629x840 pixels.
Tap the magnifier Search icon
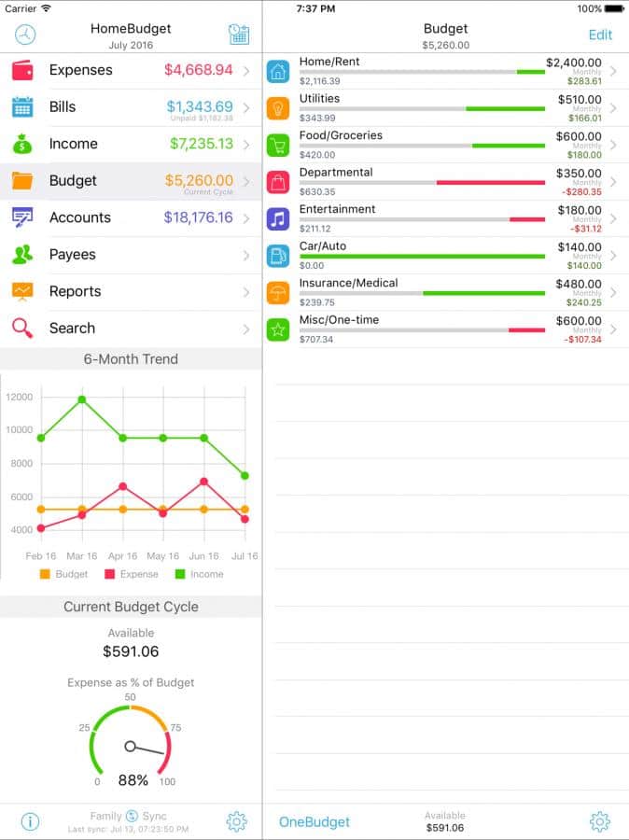click(23, 329)
